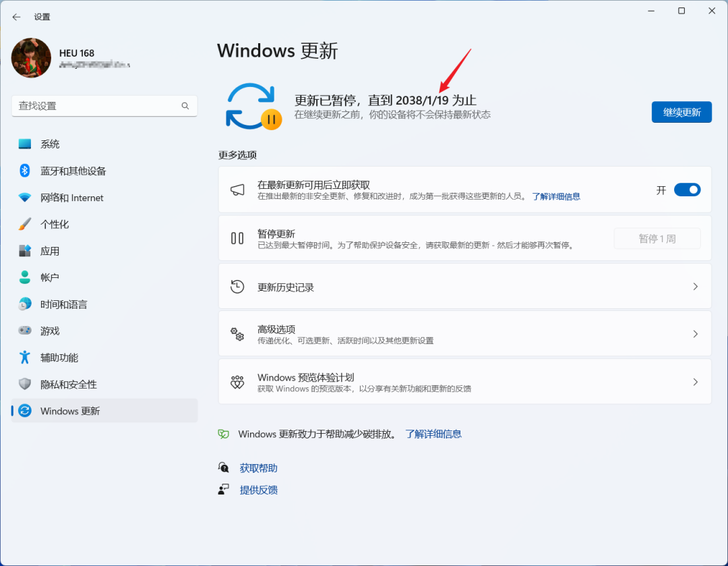Click the 个性化 paintbrush icon
The height and width of the screenshot is (566, 728).
(25, 224)
